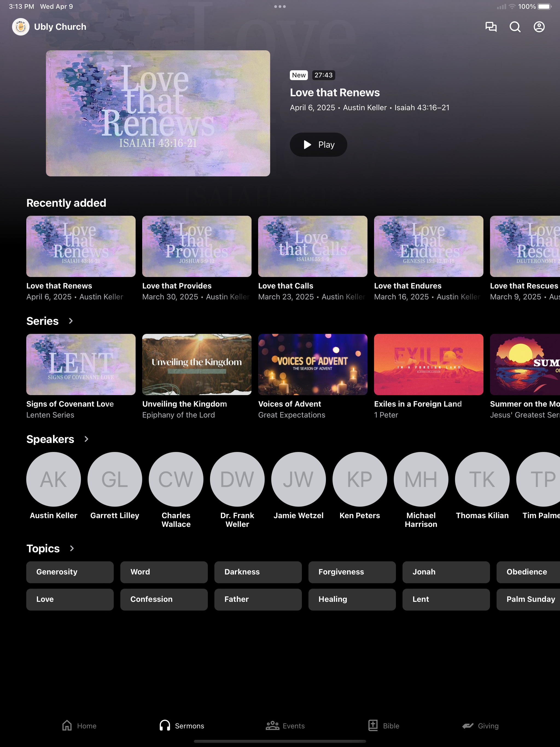
Task: Select speaker Dr. Frank Weller avatar DW
Action: 237,479
